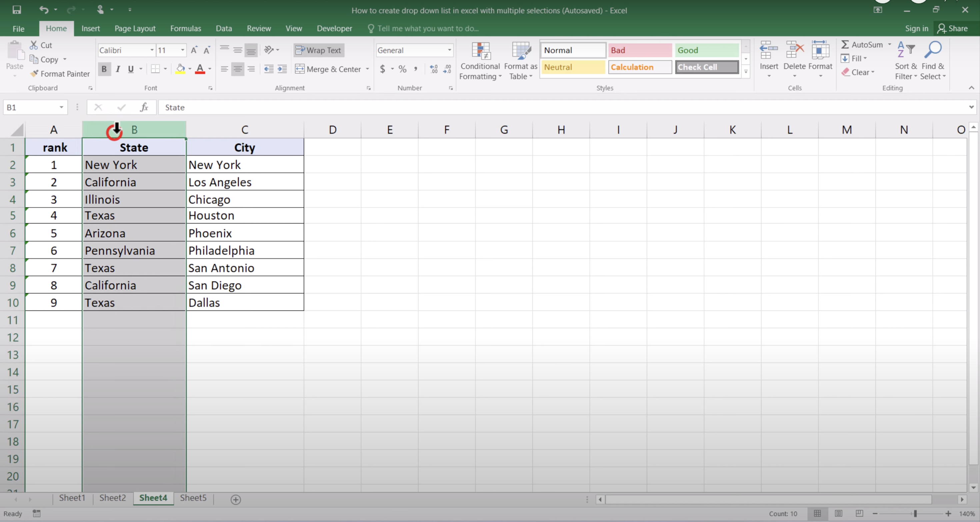
Task: Toggle Bold formatting
Action: click(104, 69)
